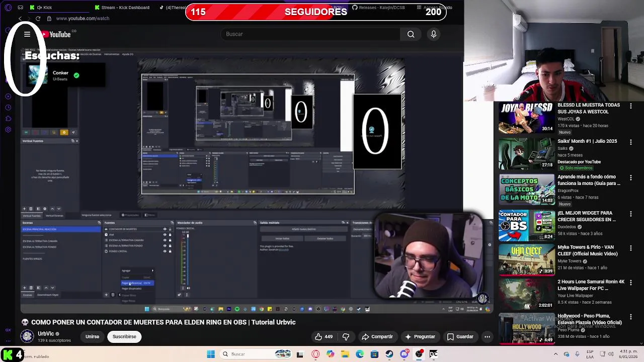Open the YouTube hamburger guide menu
The image size is (644, 362).
click(27, 34)
